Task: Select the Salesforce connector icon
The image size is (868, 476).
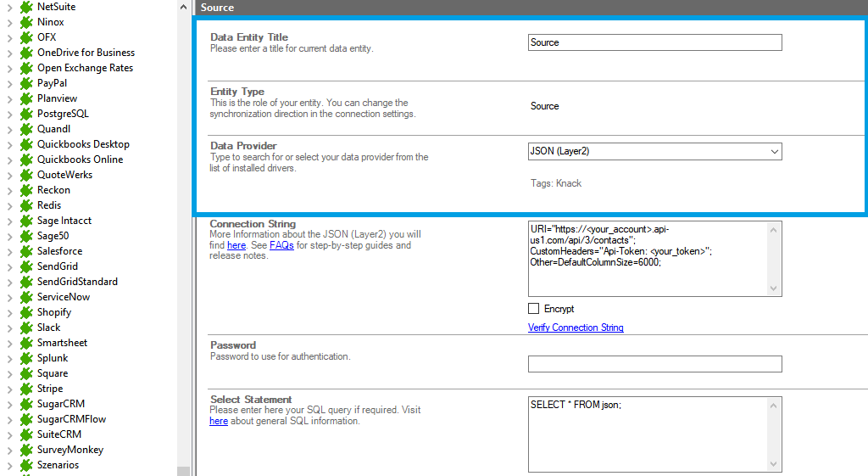Action: click(26, 251)
